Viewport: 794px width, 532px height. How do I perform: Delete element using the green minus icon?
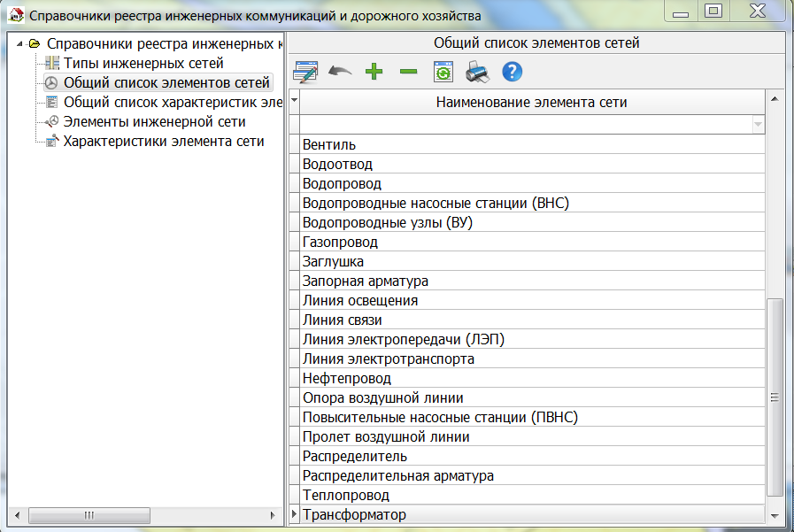(408, 72)
